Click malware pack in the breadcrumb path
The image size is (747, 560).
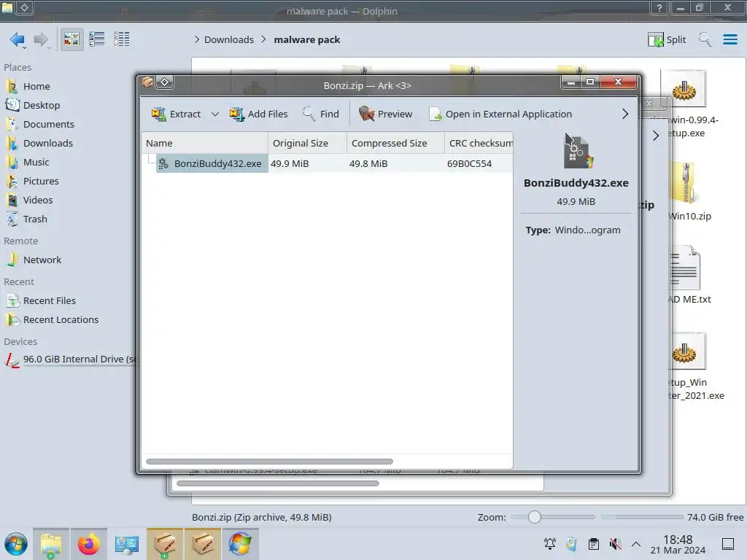pos(307,39)
